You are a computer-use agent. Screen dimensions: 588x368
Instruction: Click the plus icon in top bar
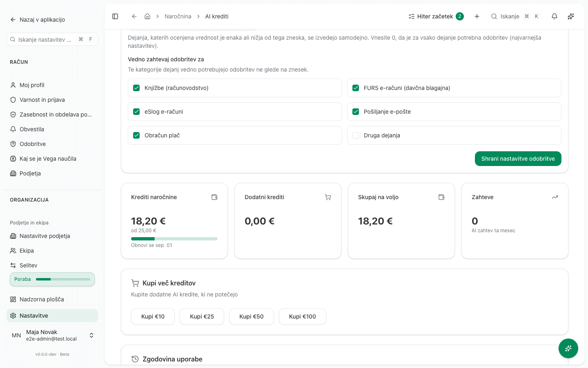pyautogui.click(x=477, y=16)
